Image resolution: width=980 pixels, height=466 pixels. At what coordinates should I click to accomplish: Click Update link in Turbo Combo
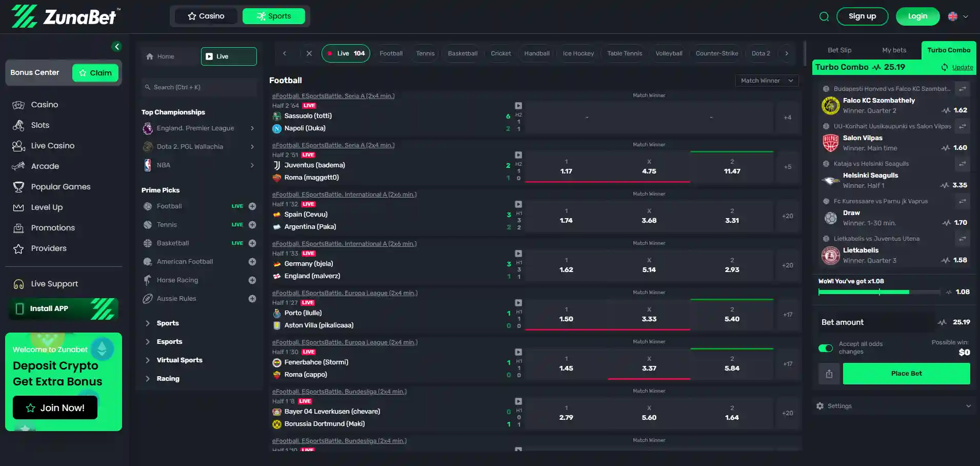[x=963, y=67]
